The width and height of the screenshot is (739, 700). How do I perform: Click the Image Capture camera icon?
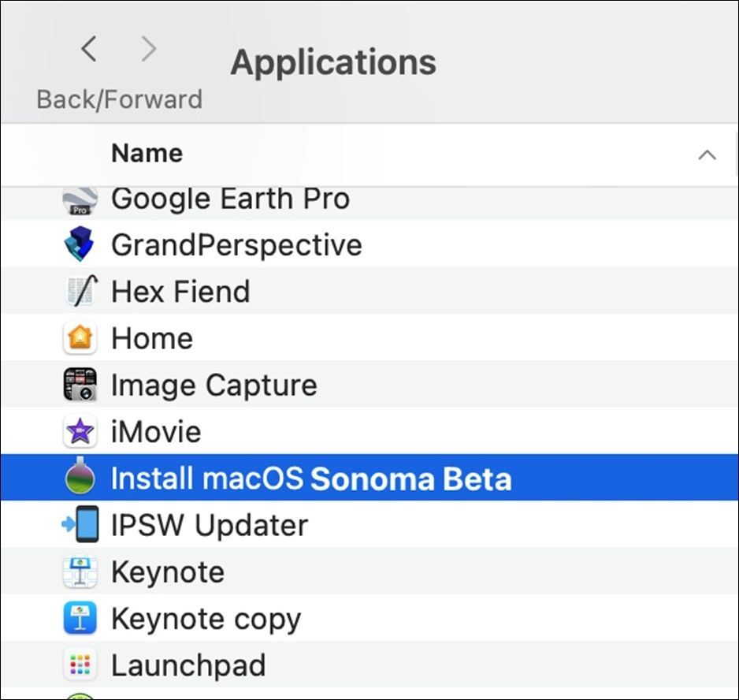tap(80, 385)
